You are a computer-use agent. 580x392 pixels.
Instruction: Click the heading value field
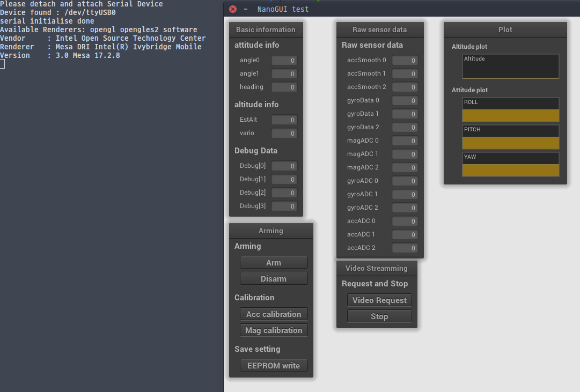click(284, 87)
